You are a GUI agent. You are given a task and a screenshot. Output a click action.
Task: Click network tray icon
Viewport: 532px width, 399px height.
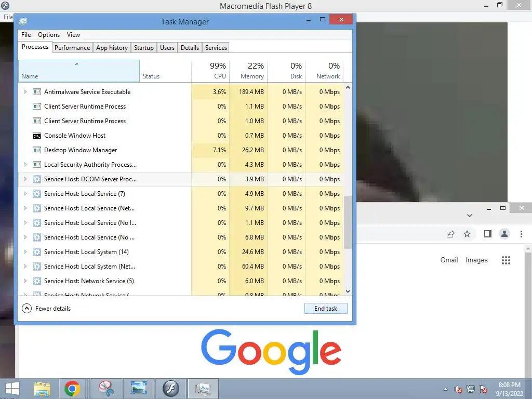pos(471,389)
